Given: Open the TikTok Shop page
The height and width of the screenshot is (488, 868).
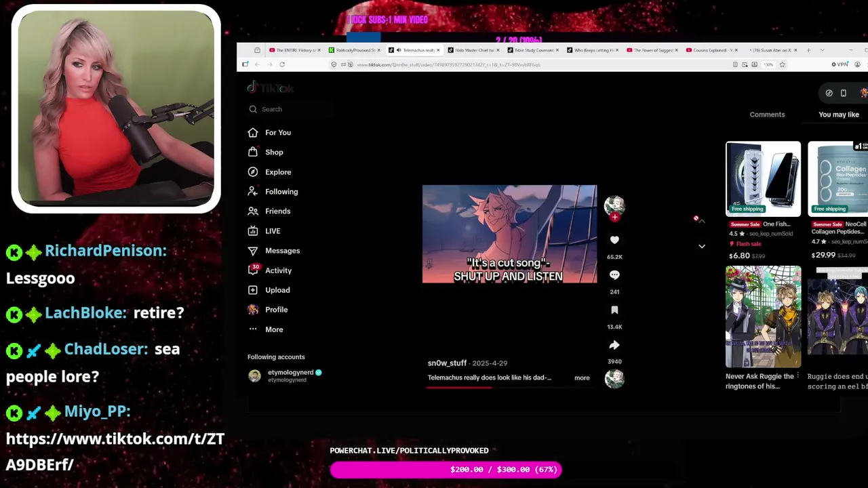Looking at the screenshot, I should (265, 152).
